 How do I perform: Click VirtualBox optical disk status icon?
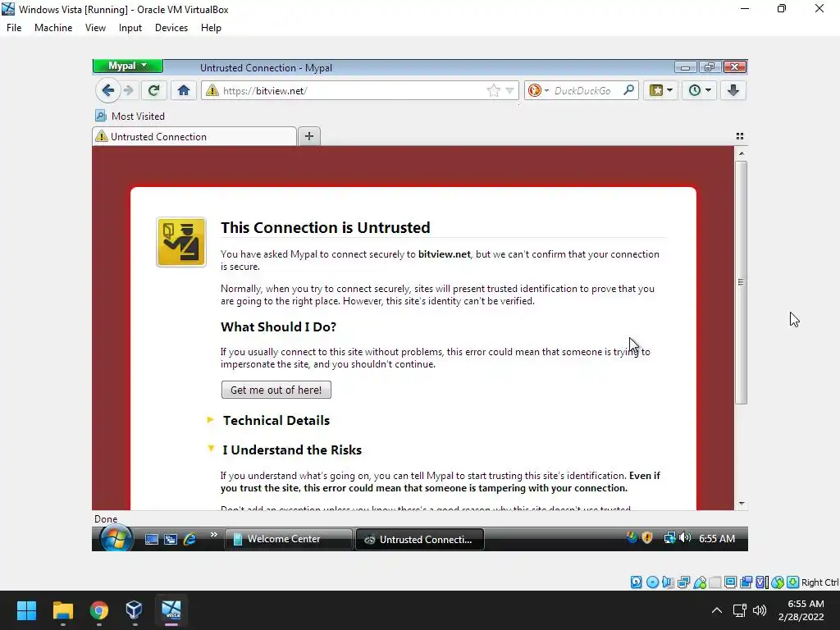tap(652, 582)
